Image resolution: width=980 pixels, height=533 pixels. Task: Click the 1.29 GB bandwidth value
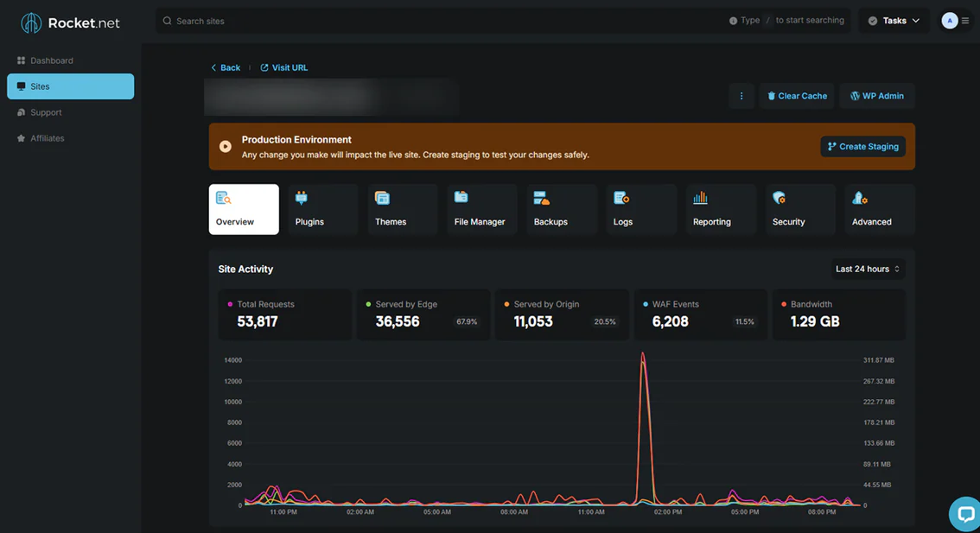(815, 321)
